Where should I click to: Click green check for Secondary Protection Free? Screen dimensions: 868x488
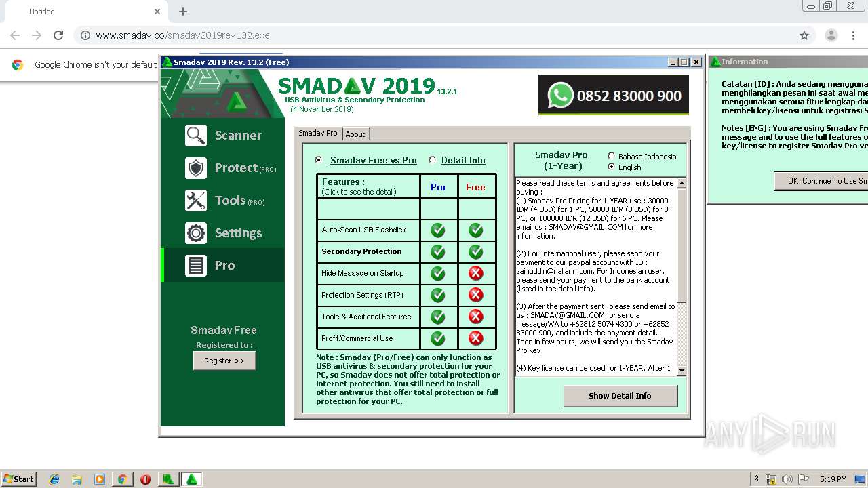click(476, 252)
